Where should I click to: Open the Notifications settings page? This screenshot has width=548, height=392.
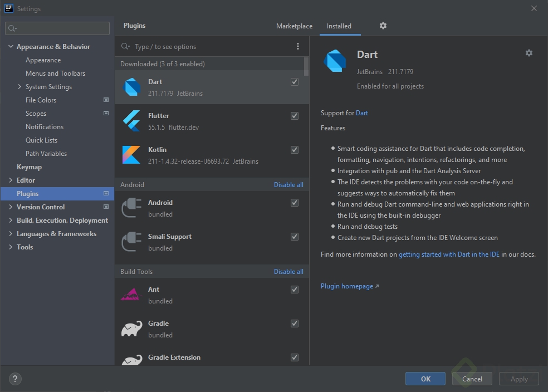click(45, 127)
